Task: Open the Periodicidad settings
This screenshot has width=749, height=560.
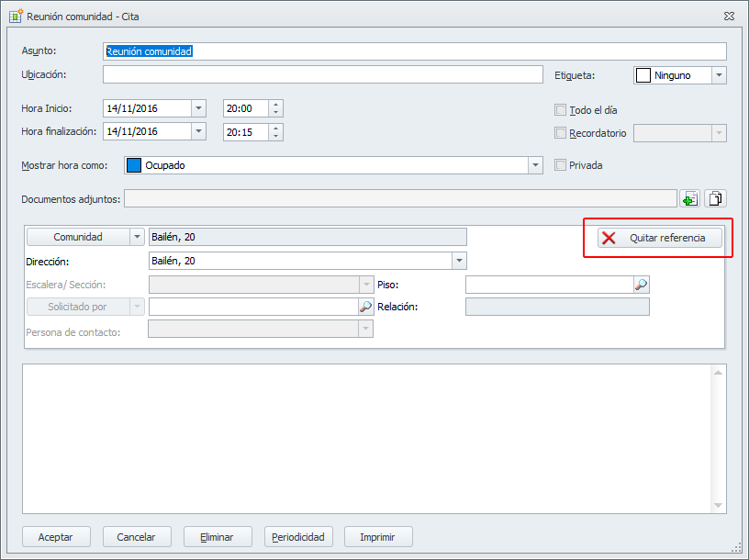Action: pyautogui.click(x=298, y=537)
